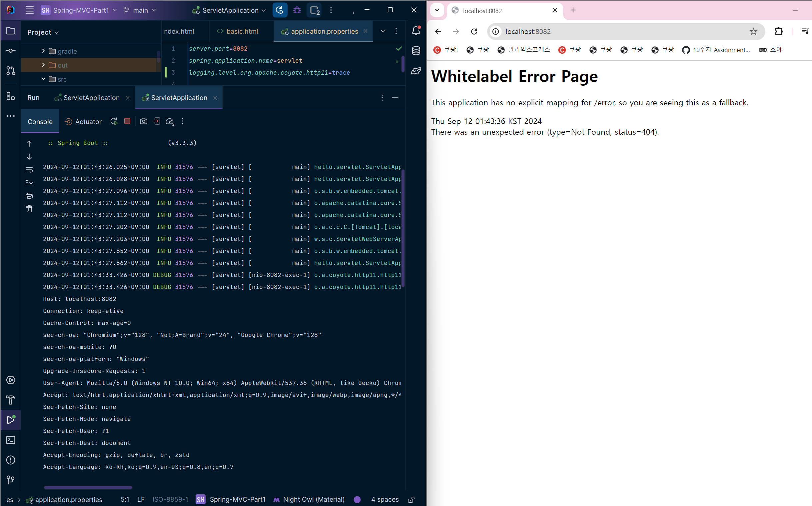Switch to basic.html editor tab
812x506 pixels.
238,31
